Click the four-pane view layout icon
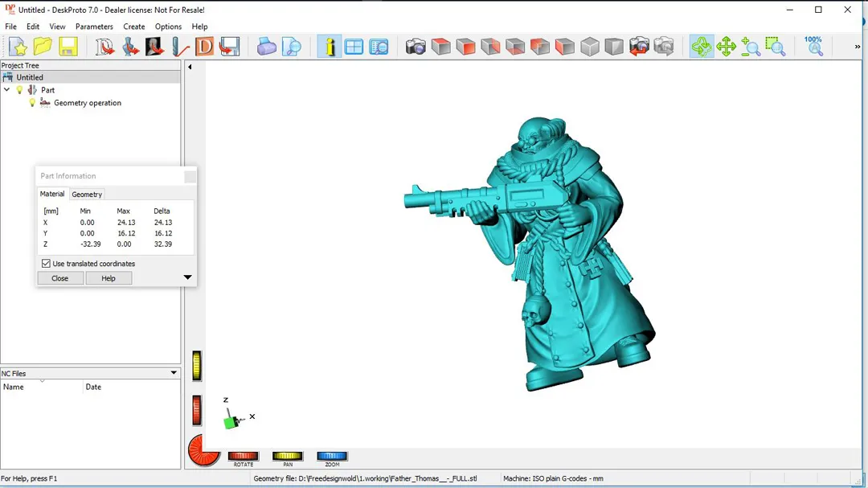Image resolution: width=868 pixels, height=488 pixels. click(x=354, y=47)
